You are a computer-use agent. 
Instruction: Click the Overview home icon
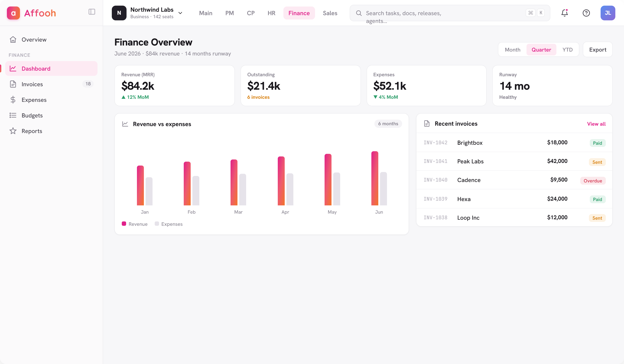point(13,39)
